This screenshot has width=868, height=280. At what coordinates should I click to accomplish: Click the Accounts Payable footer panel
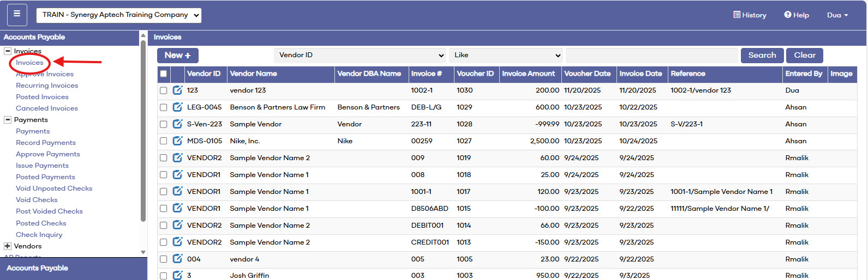click(74, 268)
